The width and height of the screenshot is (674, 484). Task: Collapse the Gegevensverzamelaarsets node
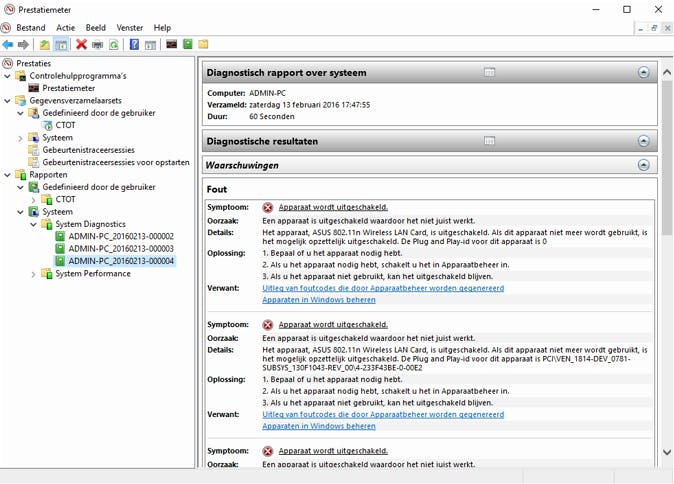(x=7, y=101)
